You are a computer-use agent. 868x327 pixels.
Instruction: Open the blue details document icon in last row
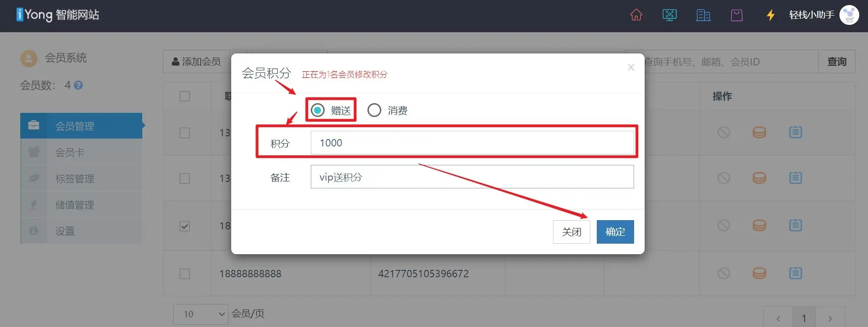795,273
